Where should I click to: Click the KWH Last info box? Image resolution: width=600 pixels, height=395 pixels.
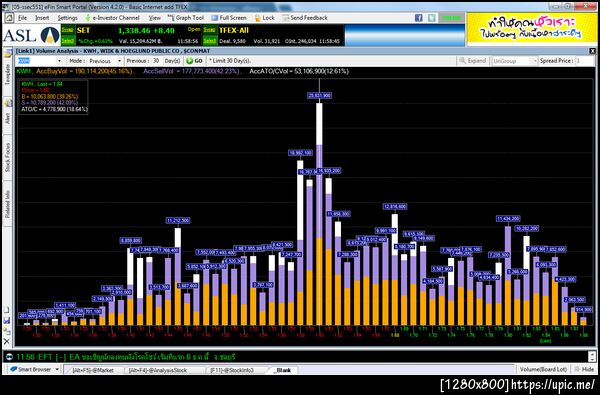click(x=54, y=97)
